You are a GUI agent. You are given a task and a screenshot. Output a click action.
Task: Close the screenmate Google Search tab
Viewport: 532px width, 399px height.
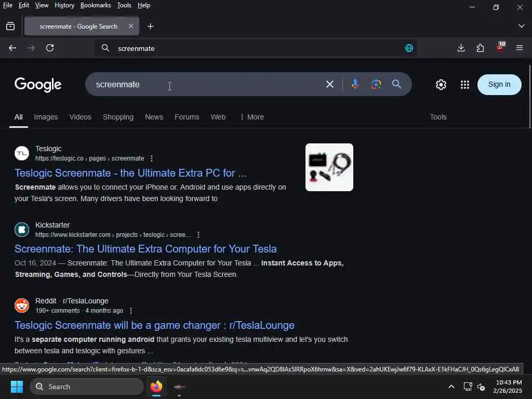point(130,26)
